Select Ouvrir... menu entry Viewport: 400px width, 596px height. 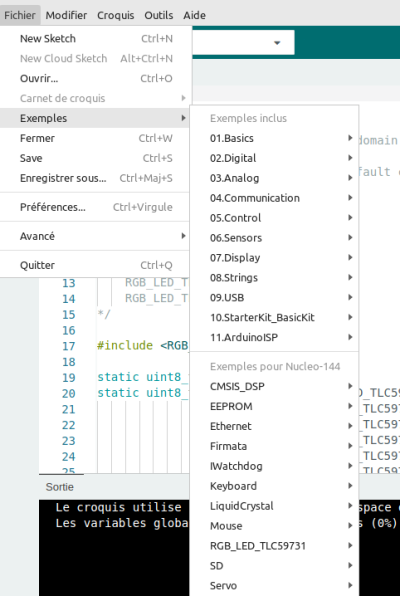95,78
